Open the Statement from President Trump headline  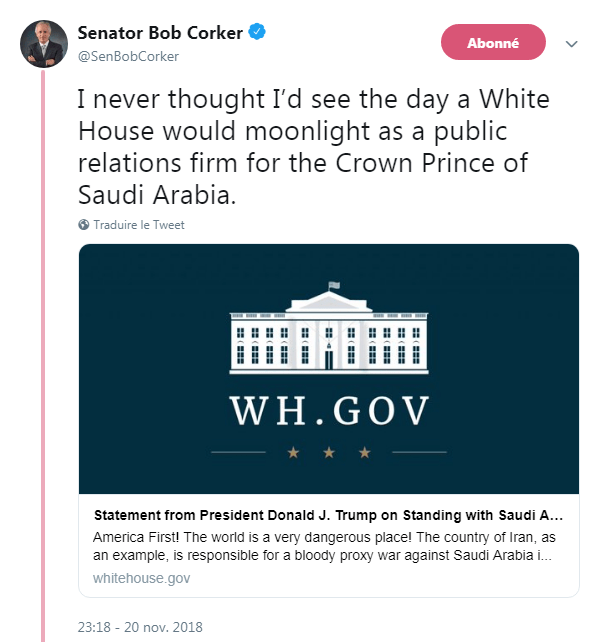(x=328, y=516)
